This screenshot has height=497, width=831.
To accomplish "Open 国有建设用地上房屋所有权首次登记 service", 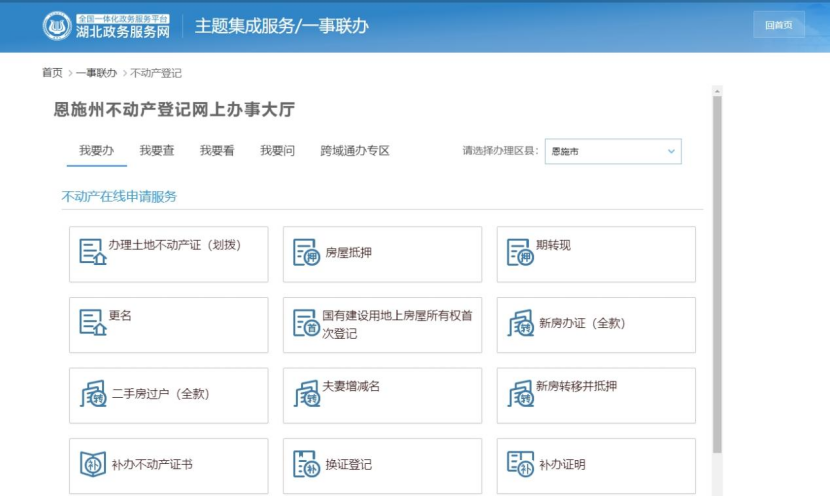I will point(382,325).
